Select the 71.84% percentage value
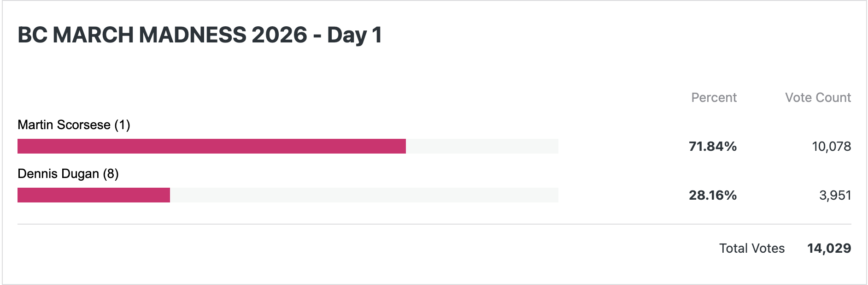This screenshot has height=285, width=868. 713,147
